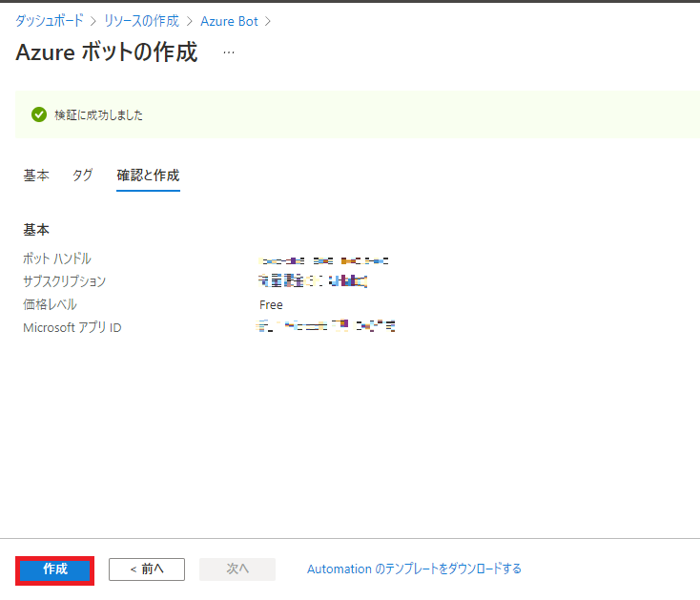The width and height of the screenshot is (700, 600).
Task: Open the ellipsis more options menu
Action: coord(229,52)
